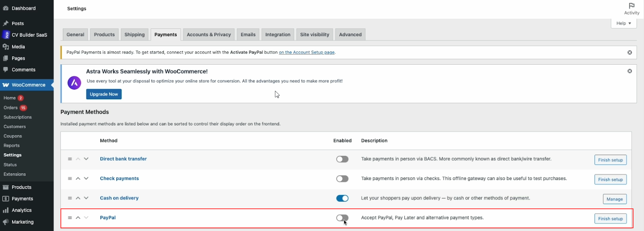Open Cash on delivery method link
The height and width of the screenshot is (231, 644).
click(x=119, y=198)
